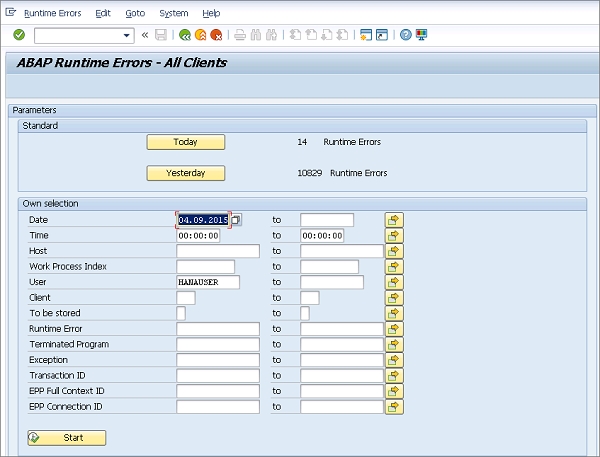Collapse the command field with double chevron

pos(145,35)
